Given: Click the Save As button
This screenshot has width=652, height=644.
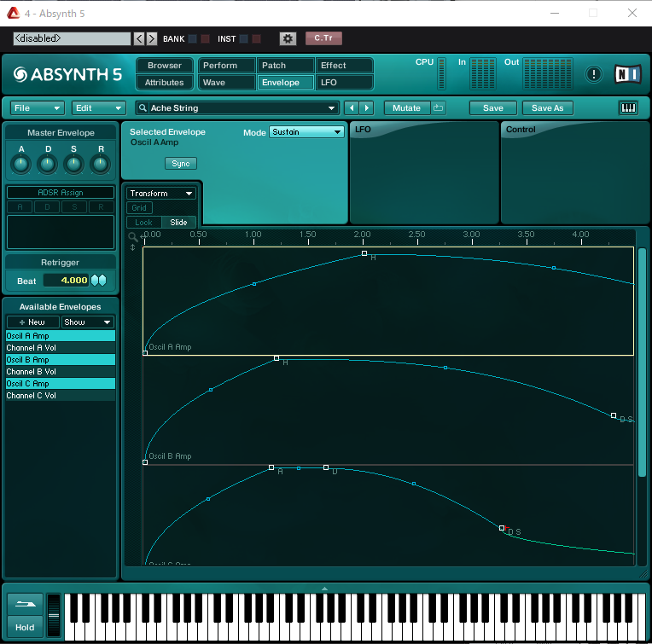Looking at the screenshot, I should (x=548, y=108).
